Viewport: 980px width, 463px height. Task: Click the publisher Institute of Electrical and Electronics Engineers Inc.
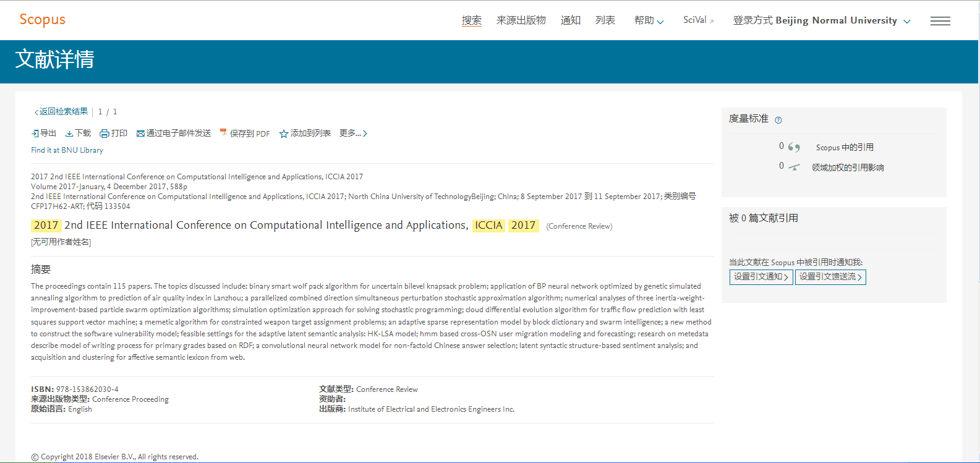click(431, 409)
